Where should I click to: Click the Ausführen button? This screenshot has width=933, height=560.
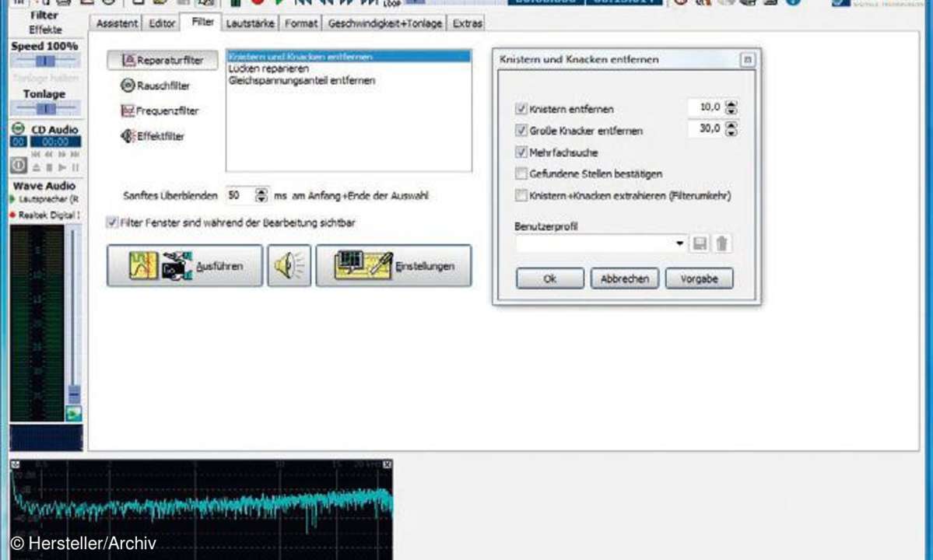click(x=184, y=266)
